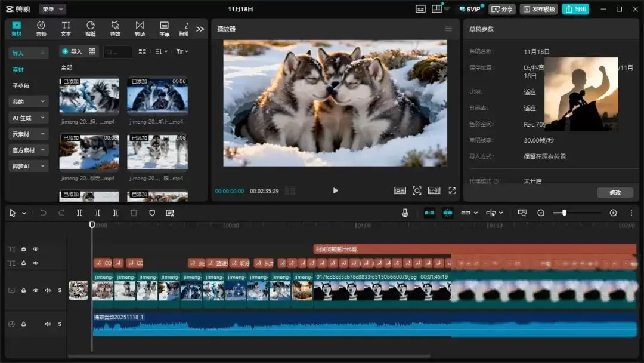
Task: Click the undo arrow
Action: [x=43, y=213]
